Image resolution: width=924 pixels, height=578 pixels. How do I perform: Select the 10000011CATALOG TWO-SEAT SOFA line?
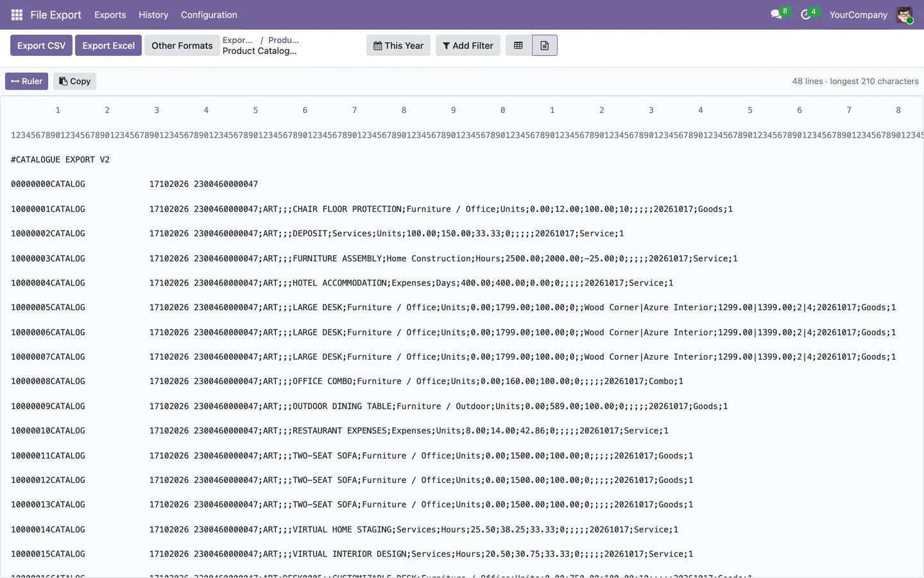tap(352, 455)
